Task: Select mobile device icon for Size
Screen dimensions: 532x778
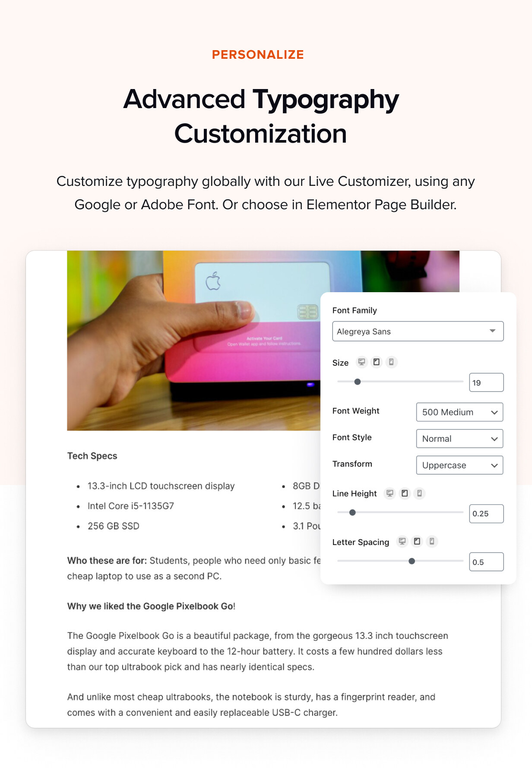Action: click(391, 362)
